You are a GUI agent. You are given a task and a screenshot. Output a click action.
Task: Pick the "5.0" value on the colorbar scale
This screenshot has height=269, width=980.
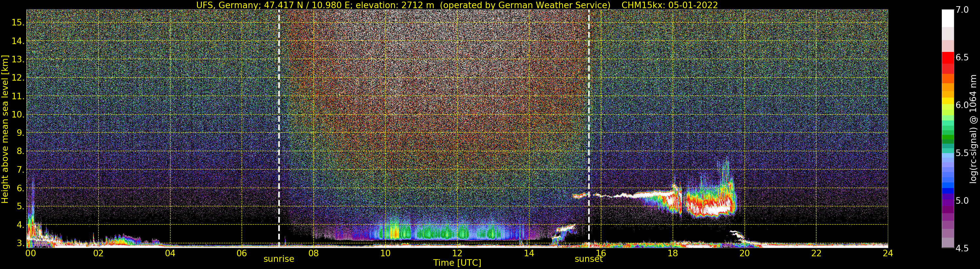coord(962,200)
